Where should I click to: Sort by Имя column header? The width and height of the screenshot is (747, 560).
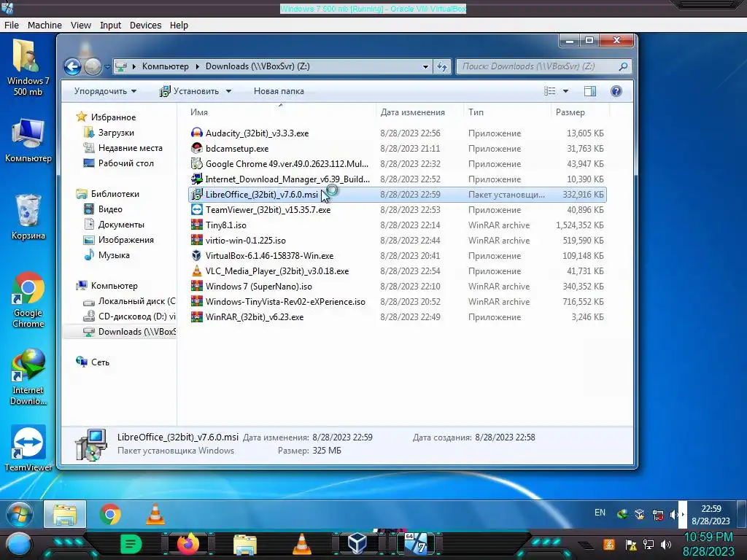point(198,112)
